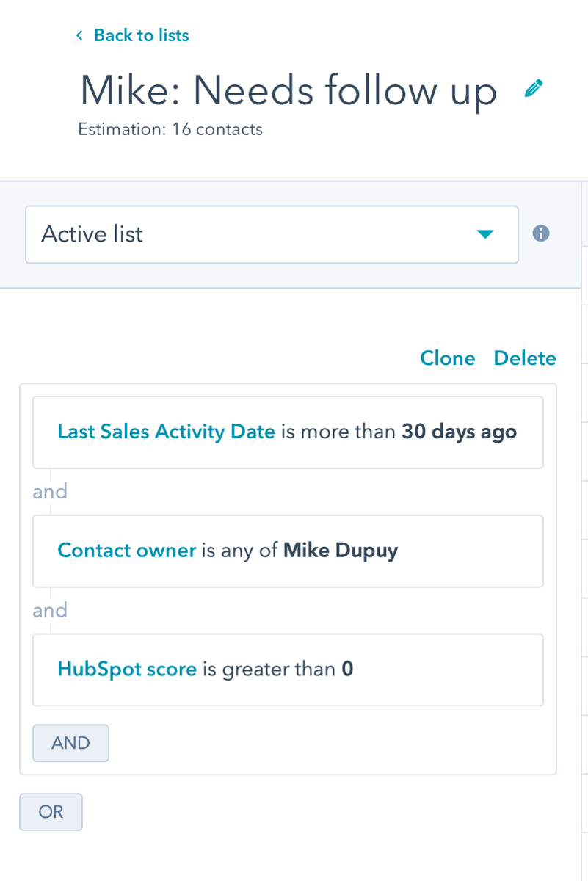The image size is (588, 881).
Task: Click the back chevron next to Back to lists
Action: (x=79, y=35)
